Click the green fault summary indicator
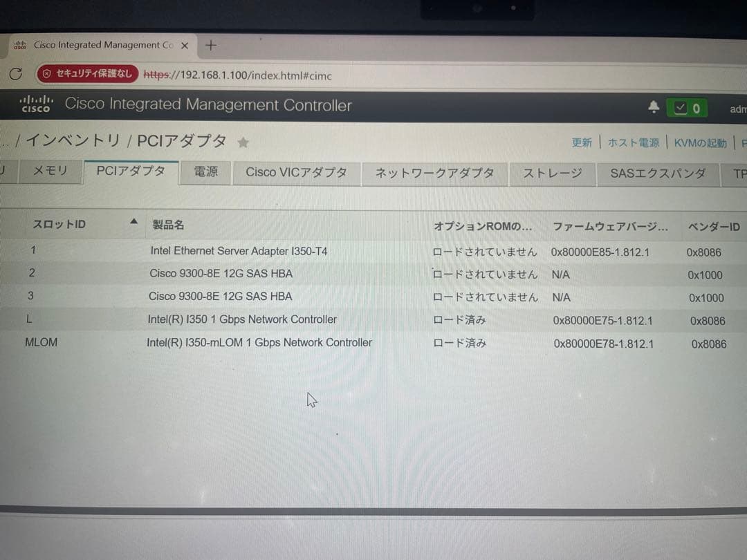Image resolution: width=747 pixels, height=560 pixels. tap(685, 109)
